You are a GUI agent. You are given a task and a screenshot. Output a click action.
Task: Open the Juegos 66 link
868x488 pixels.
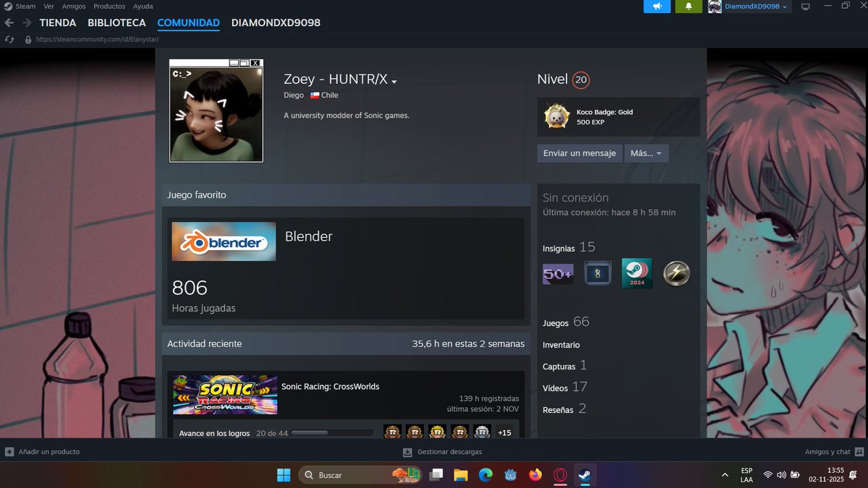(566, 322)
